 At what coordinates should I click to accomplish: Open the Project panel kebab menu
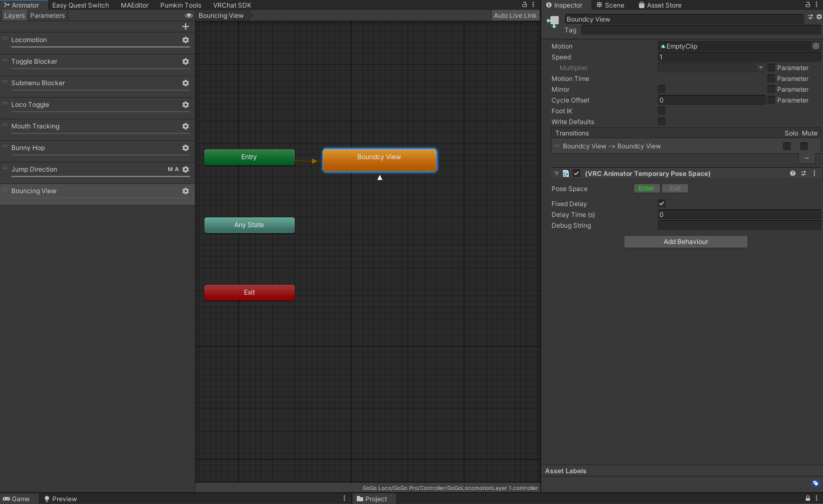pyautogui.click(x=817, y=499)
